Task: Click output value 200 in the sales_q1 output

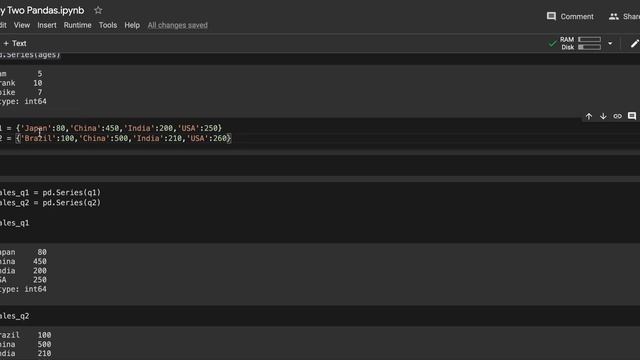Action: click(x=40, y=271)
